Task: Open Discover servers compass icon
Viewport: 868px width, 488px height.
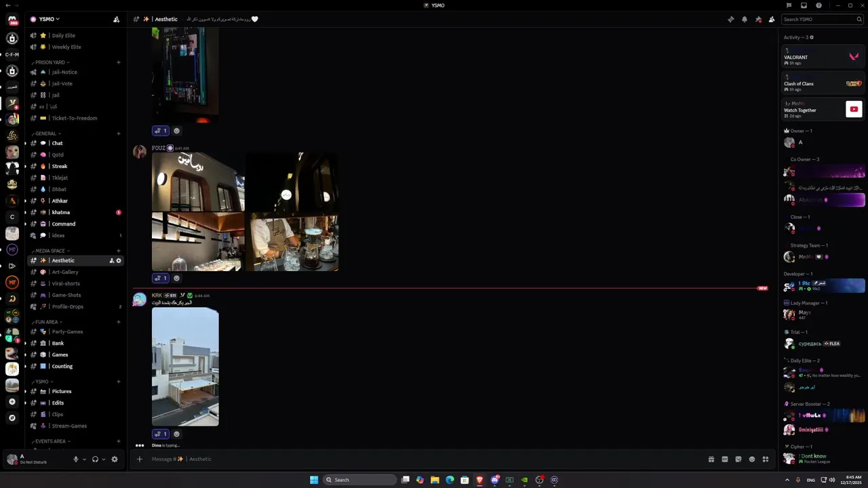Action: (12, 418)
